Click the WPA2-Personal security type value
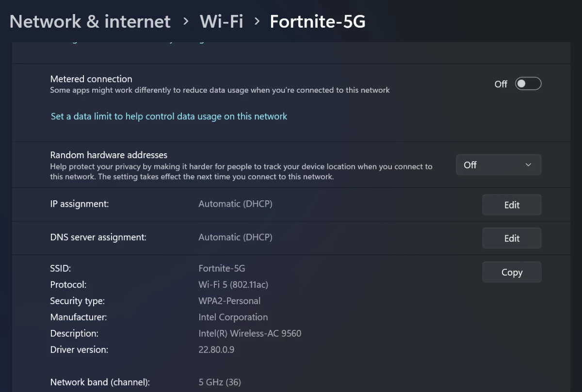This screenshot has width=582, height=392. (229, 301)
